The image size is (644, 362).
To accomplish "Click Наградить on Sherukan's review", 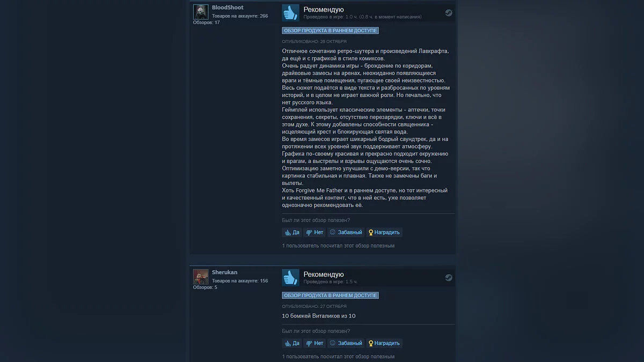I will point(384,343).
